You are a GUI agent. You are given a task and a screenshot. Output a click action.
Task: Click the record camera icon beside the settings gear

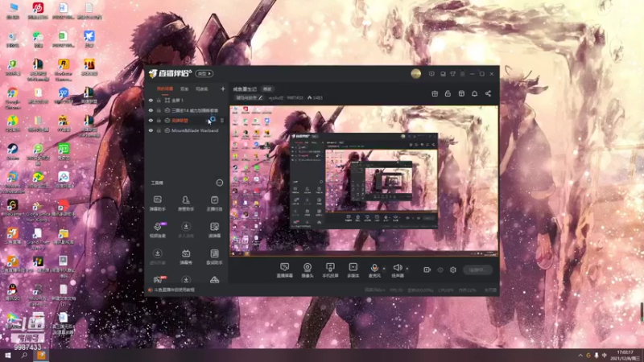[x=427, y=269]
